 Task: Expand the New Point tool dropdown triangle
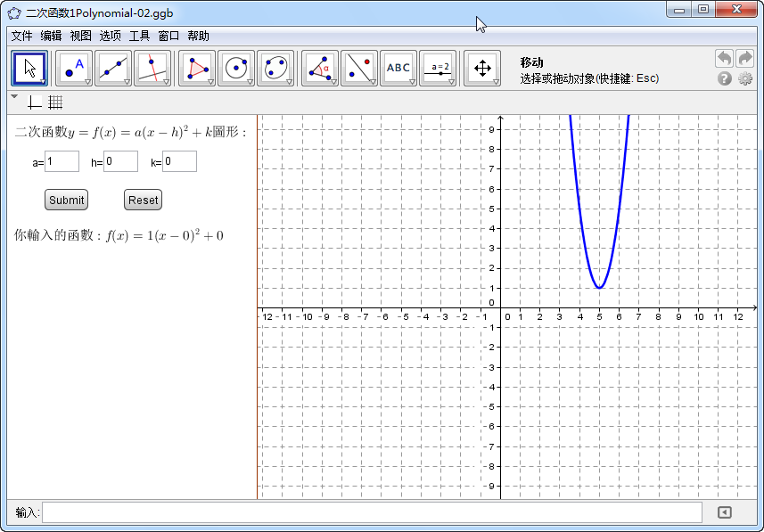87,82
